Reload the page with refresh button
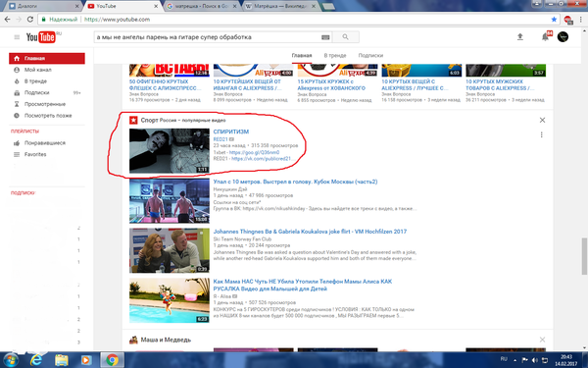The height and width of the screenshot is (368, 588). coord(30,20)
